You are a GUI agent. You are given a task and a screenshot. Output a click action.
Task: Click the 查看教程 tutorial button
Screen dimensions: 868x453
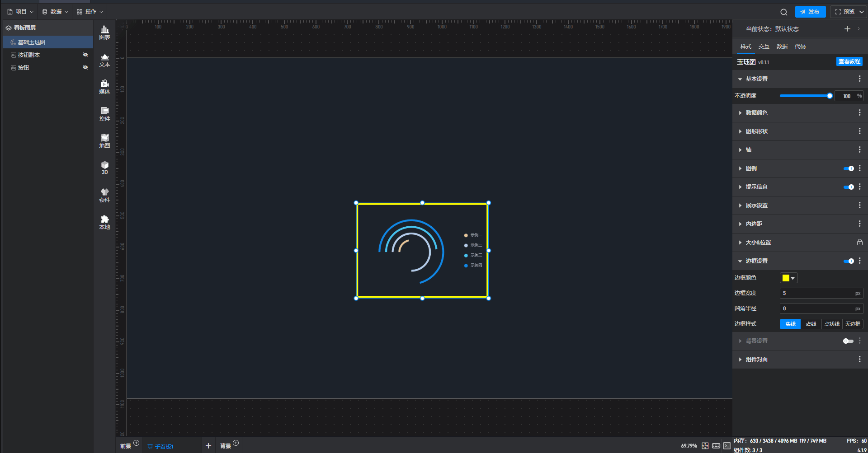(849, 61)
